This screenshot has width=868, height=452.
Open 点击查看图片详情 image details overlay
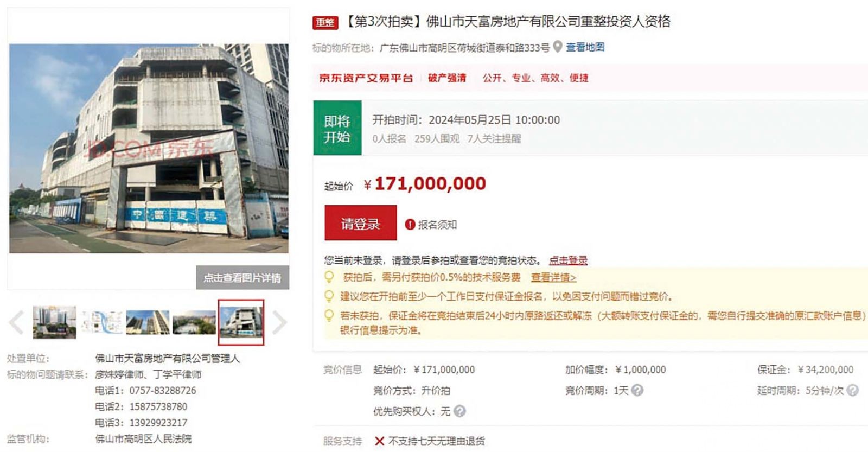coord(242,278)
